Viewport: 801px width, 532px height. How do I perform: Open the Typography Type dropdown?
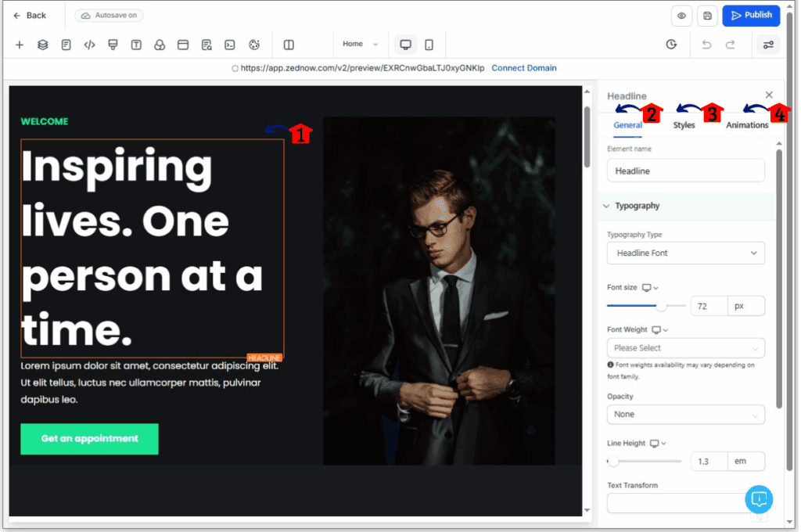click(x=685, y=253)
